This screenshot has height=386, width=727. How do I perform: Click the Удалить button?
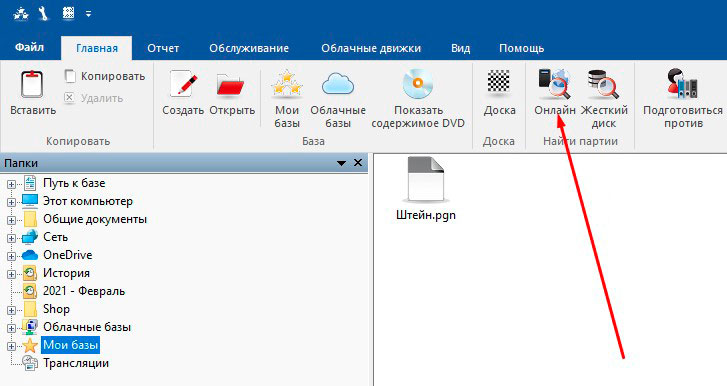click(94, 98)
